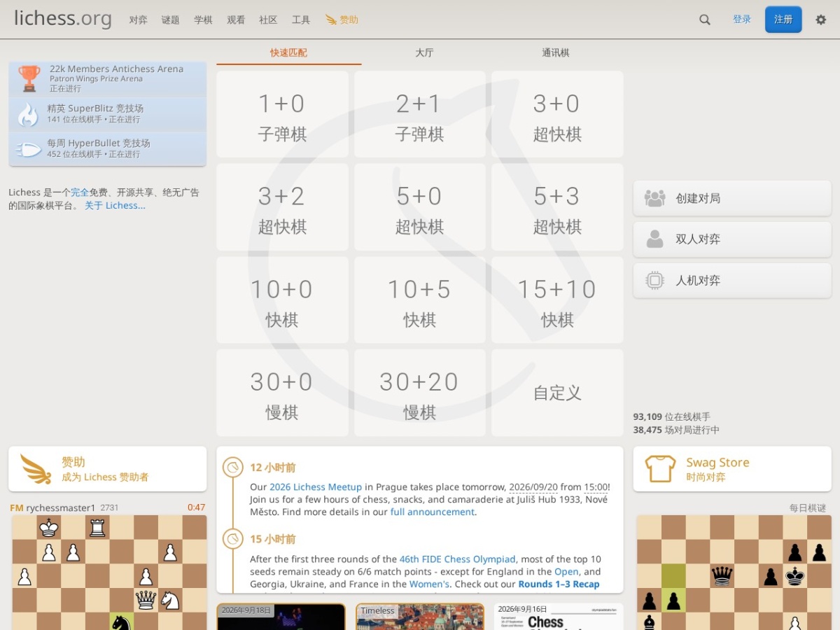
Task: Click the black queen on the daily puzzle board
Action: [722, 575]
